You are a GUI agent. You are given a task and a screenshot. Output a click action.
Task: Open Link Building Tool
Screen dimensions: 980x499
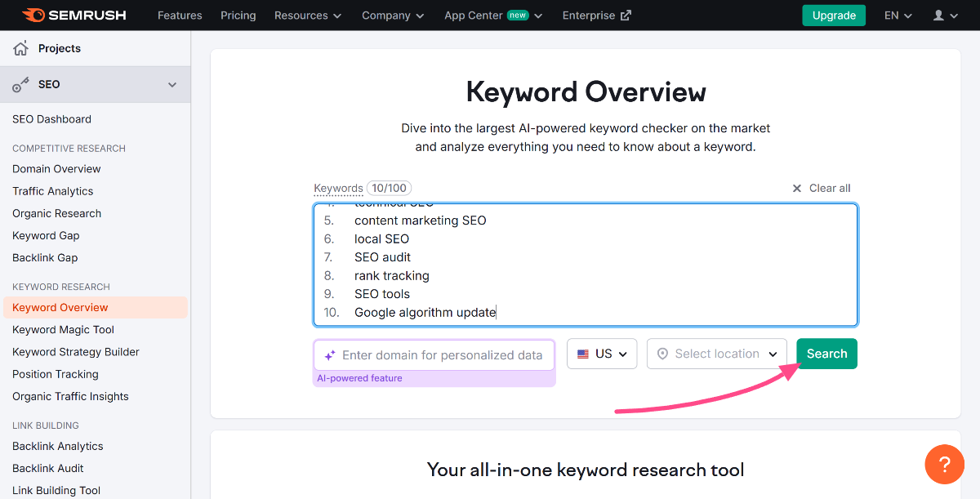tap(56, 490)
